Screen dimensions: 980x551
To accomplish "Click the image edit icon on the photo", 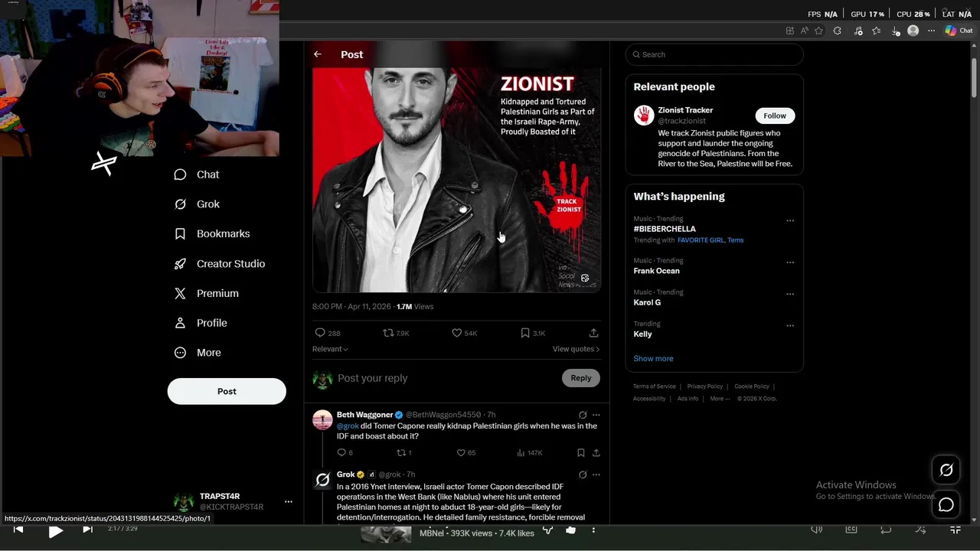I will 585,278.
